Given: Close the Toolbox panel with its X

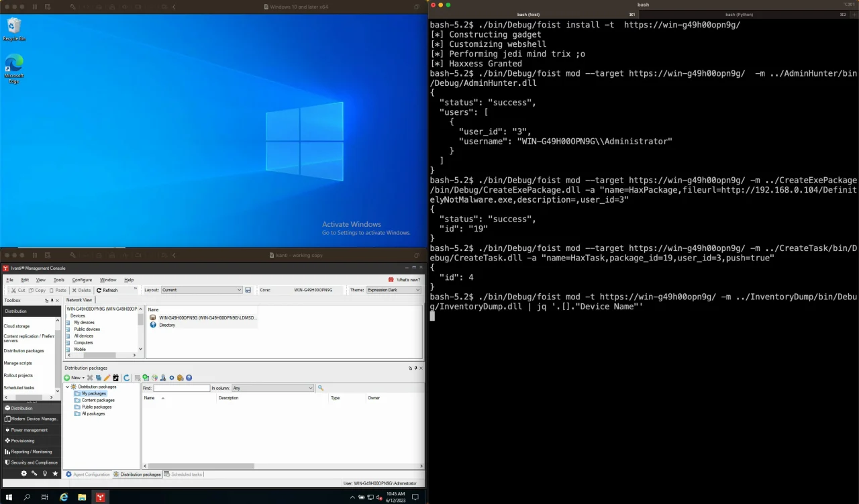Looking at the screenshot, I should 57,301.
